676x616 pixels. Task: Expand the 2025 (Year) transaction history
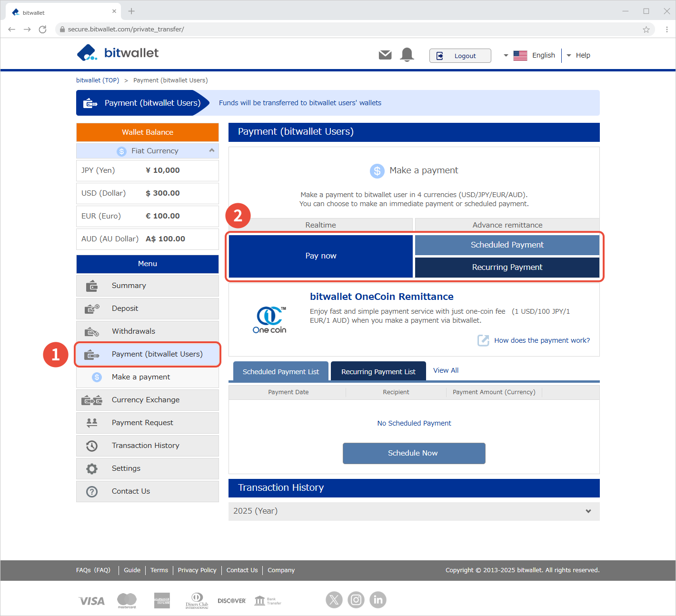(x=414, y=511)
